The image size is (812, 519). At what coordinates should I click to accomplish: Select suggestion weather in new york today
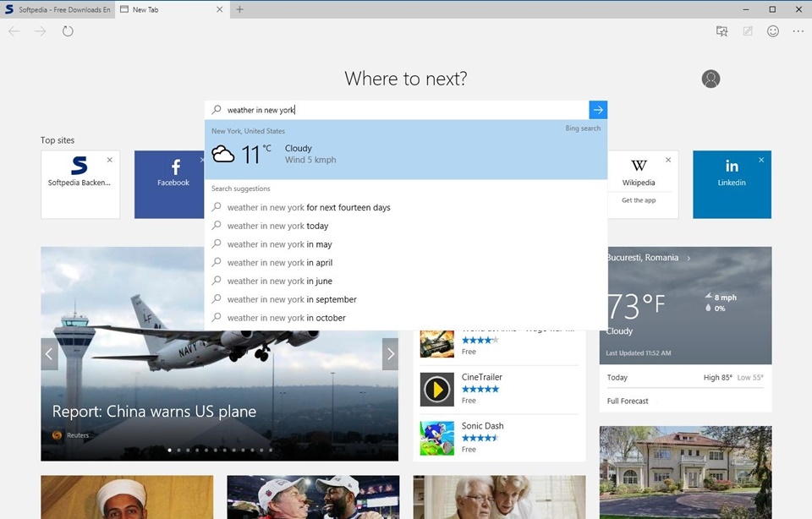278,226
